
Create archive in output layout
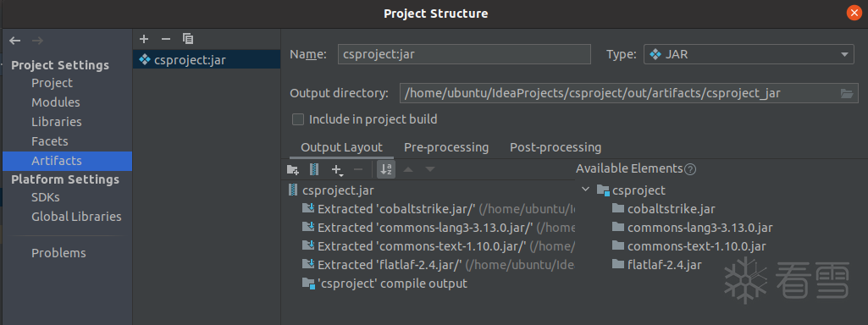[x=314, y=169]
